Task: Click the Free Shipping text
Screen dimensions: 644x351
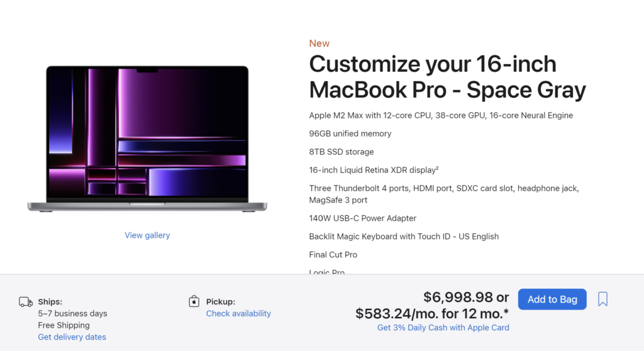Action: 64,325
